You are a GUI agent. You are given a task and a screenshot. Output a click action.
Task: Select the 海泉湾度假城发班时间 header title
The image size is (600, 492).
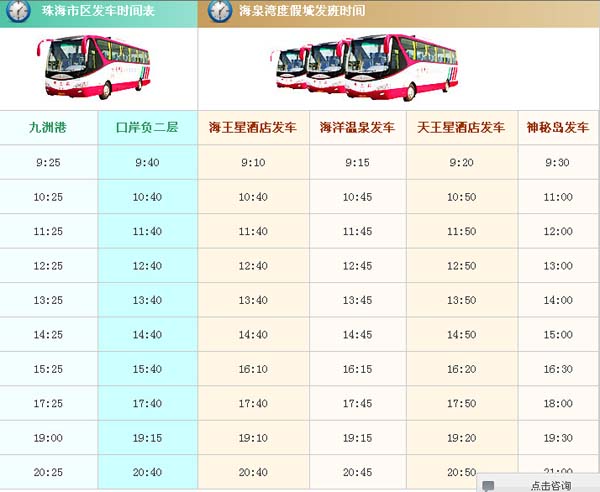point(302,11)
